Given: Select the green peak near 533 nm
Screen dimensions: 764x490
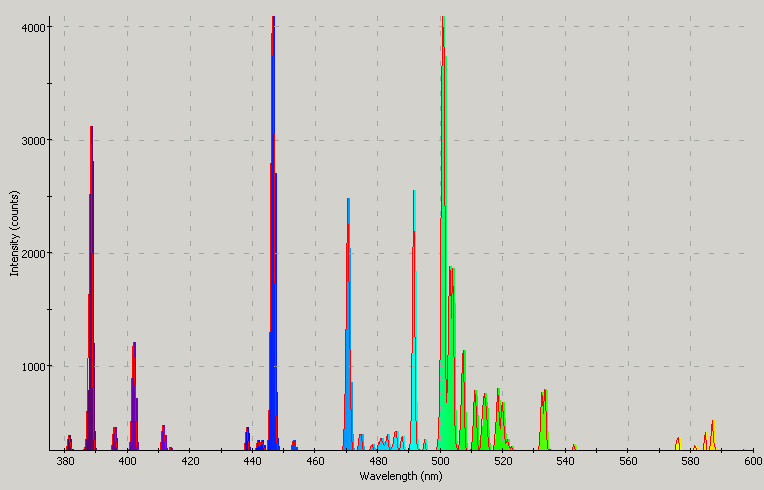Looking at the screenshot, I should pos(545,419).
